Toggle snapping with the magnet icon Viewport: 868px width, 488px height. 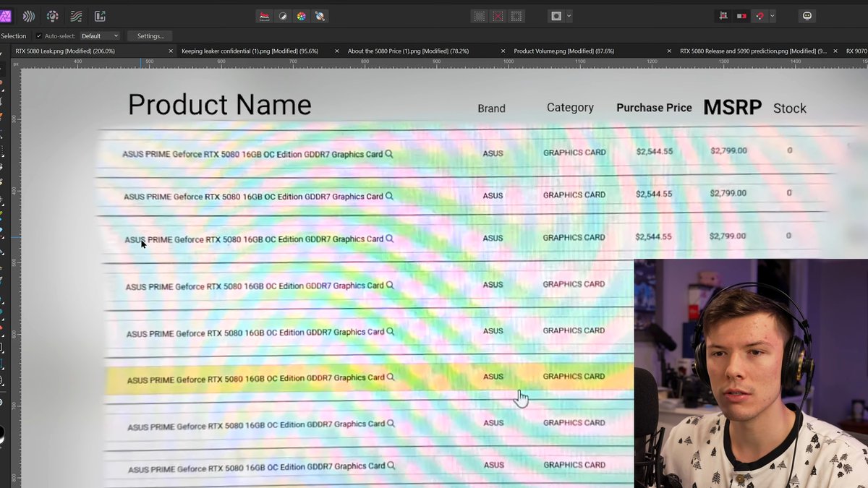tap(759, 16)
